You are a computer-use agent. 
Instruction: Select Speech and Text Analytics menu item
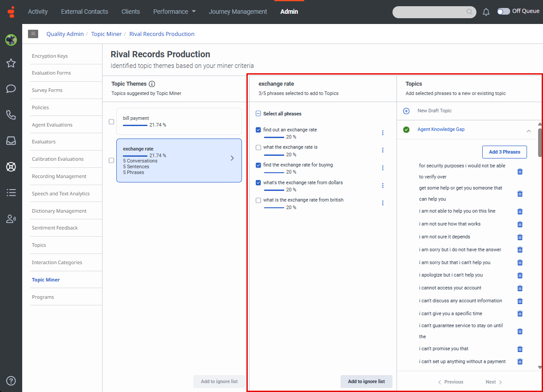(x=61, y=194)
